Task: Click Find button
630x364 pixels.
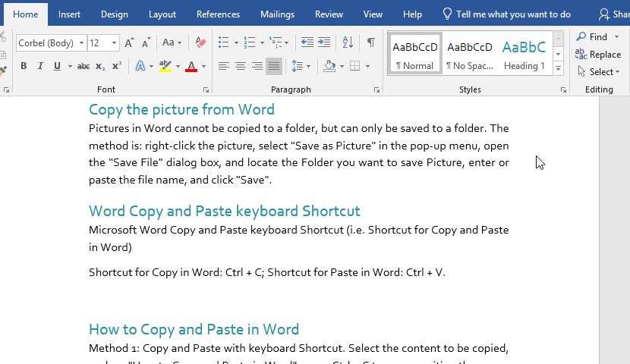Action: point(592,37)
